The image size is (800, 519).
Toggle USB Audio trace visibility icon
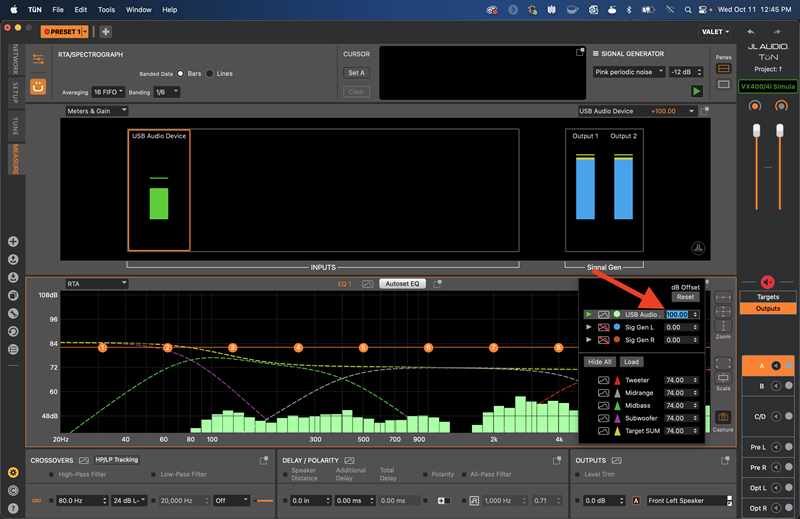[603, 314]
